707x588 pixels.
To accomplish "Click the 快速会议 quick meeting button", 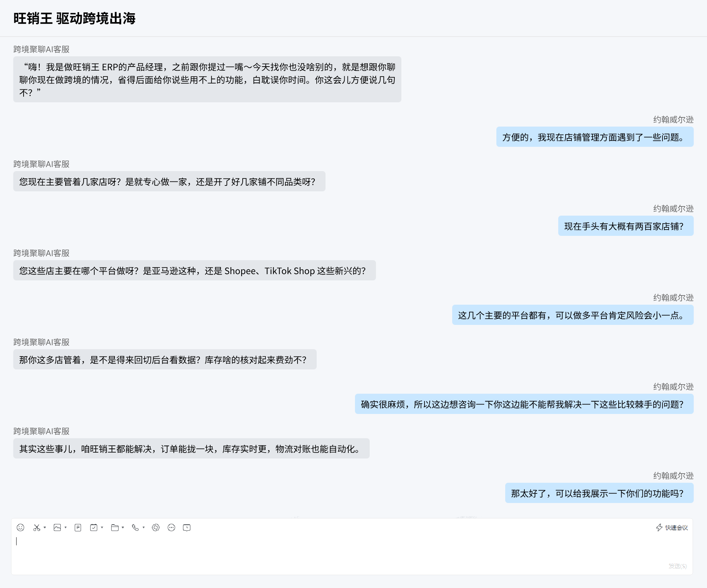I will pos(672,527).
